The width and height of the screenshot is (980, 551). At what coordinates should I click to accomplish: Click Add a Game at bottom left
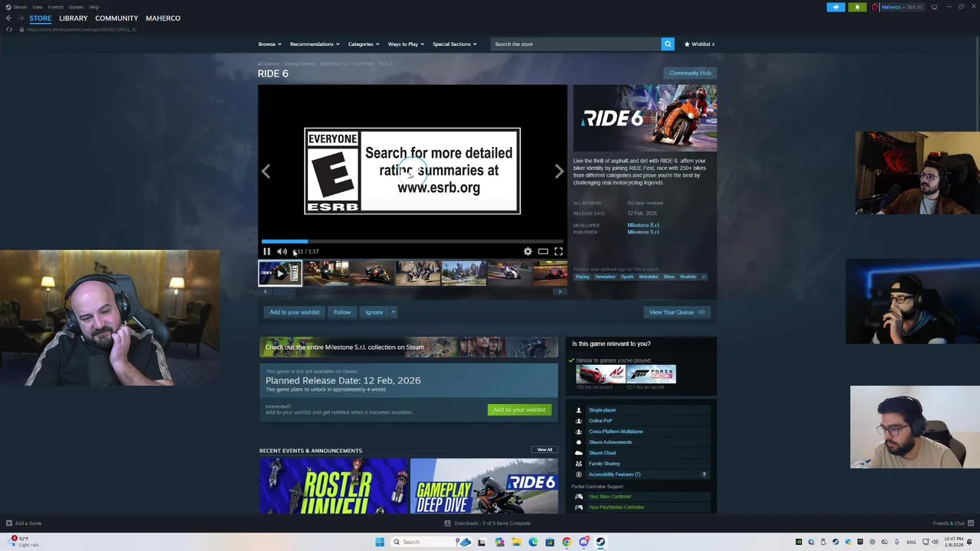(x=24, y=523)
